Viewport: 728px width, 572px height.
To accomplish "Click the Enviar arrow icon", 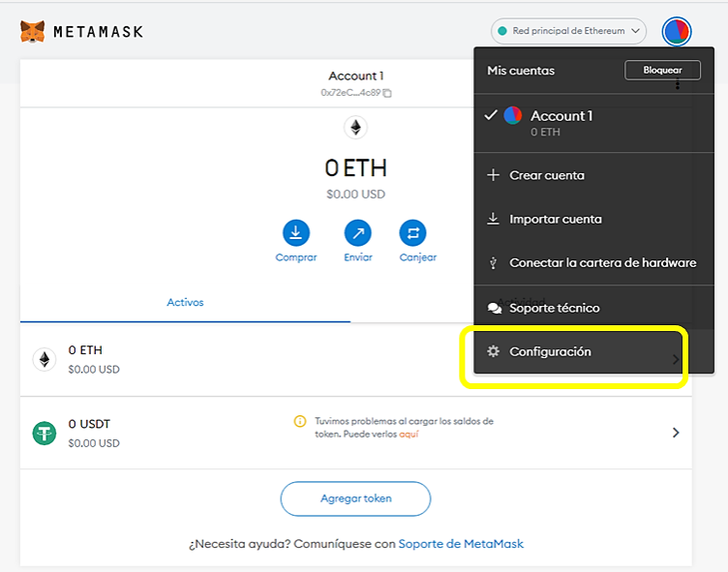I will click(x=357, y=232).
